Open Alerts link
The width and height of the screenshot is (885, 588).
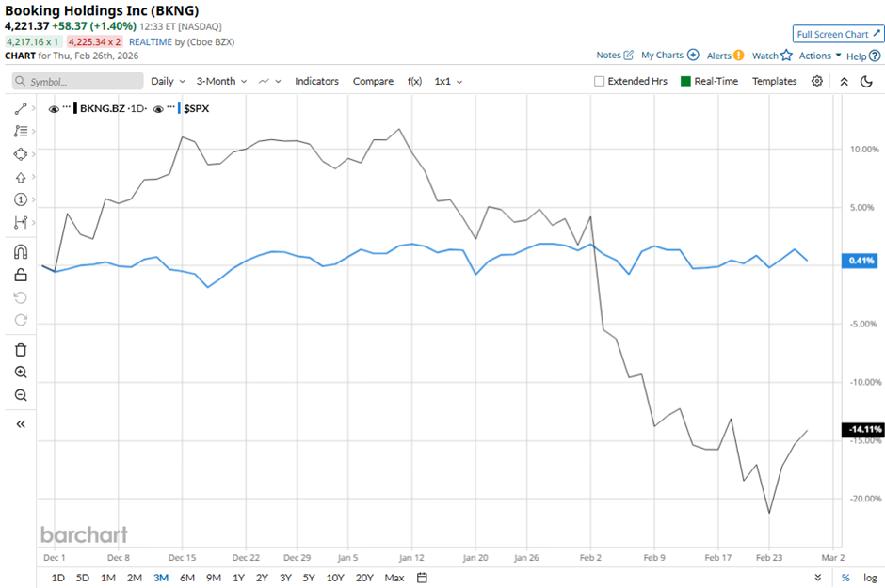click(725, 56)
